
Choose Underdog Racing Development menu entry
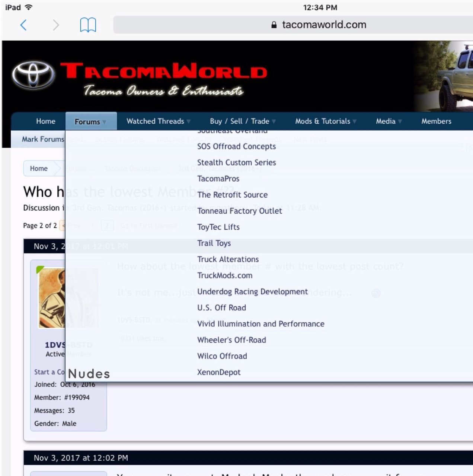click(x=252, y=292)
